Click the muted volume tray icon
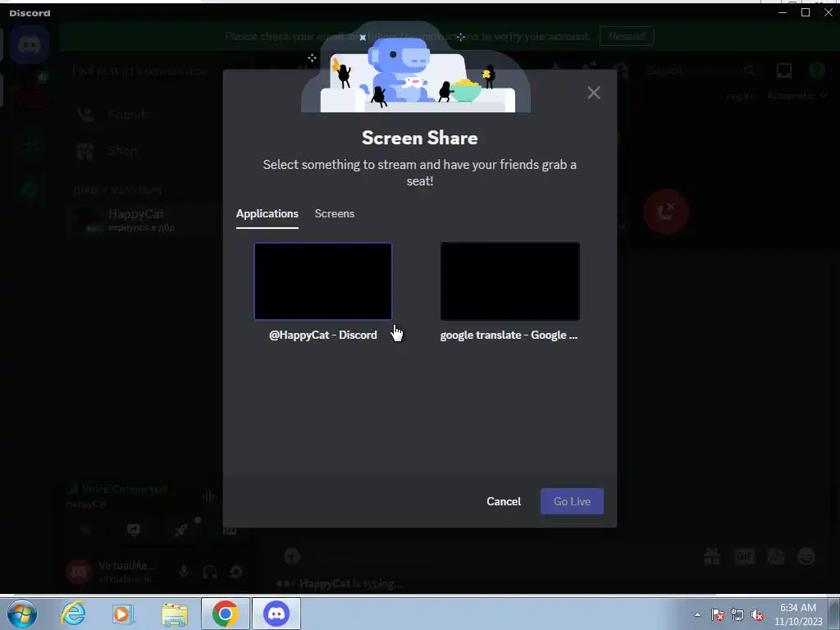 point(757,615)
